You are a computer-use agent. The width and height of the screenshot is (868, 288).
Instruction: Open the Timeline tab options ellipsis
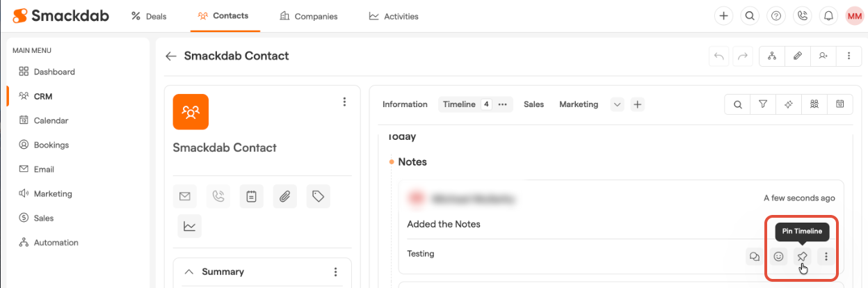[x=503, y=104]
